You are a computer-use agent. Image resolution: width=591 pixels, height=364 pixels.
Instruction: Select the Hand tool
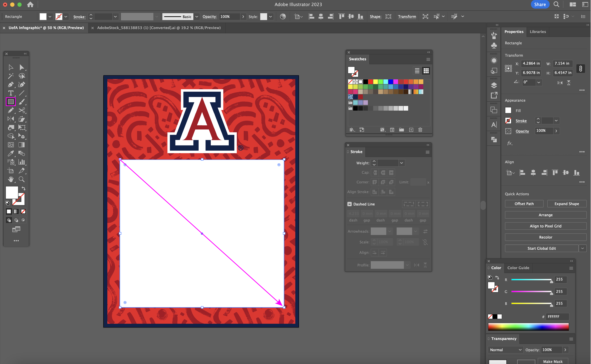coord(11,179)
